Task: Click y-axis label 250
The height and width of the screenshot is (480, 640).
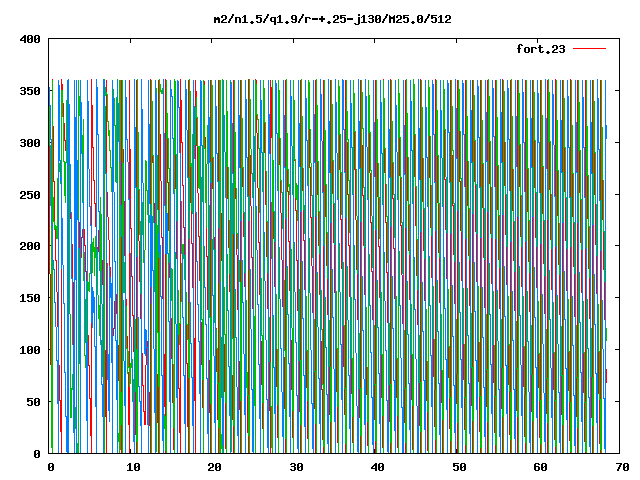Action: 30,195
